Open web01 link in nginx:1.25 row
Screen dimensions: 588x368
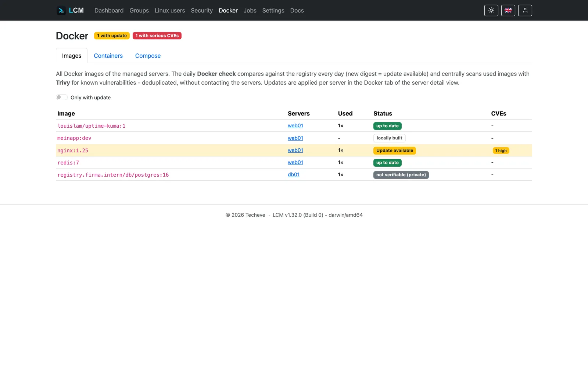295,150
